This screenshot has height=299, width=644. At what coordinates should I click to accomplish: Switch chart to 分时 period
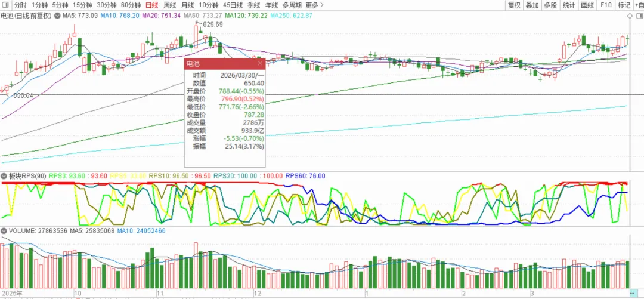(20, 5)
